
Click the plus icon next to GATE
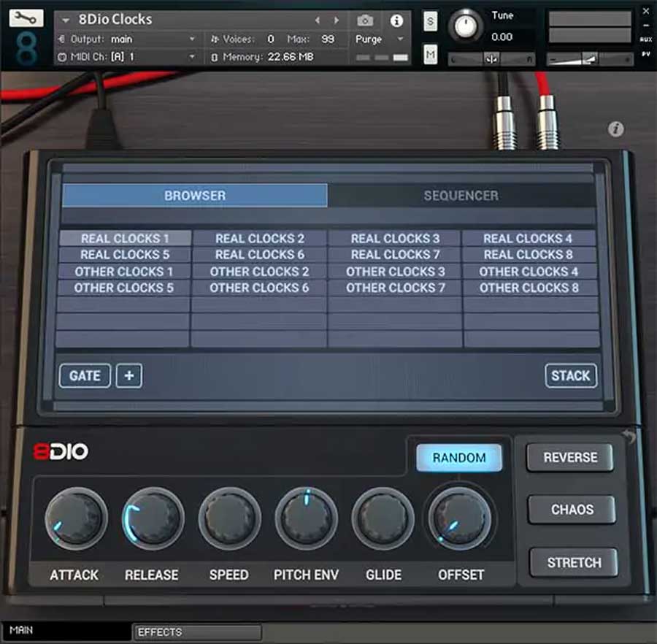[129, 375]
